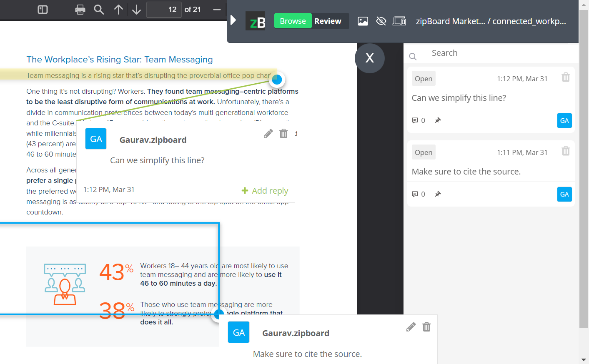Open the find tool in the PDF viewer
The width and height of the screenshot is (589, 364).
pos(99,9)
